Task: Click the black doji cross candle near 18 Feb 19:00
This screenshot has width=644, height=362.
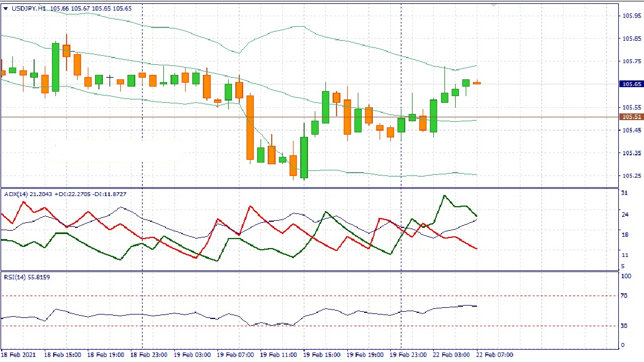Action: tap(110, 78)
